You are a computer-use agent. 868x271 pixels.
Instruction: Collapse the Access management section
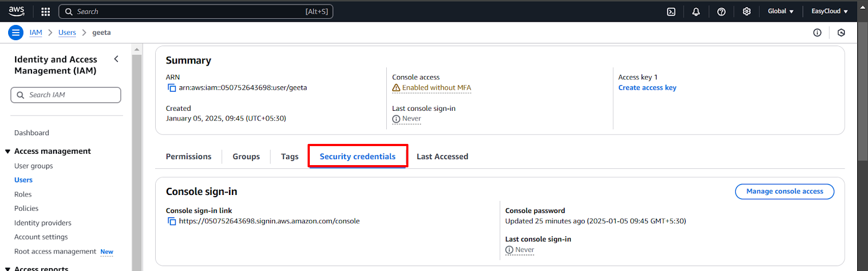8,152
